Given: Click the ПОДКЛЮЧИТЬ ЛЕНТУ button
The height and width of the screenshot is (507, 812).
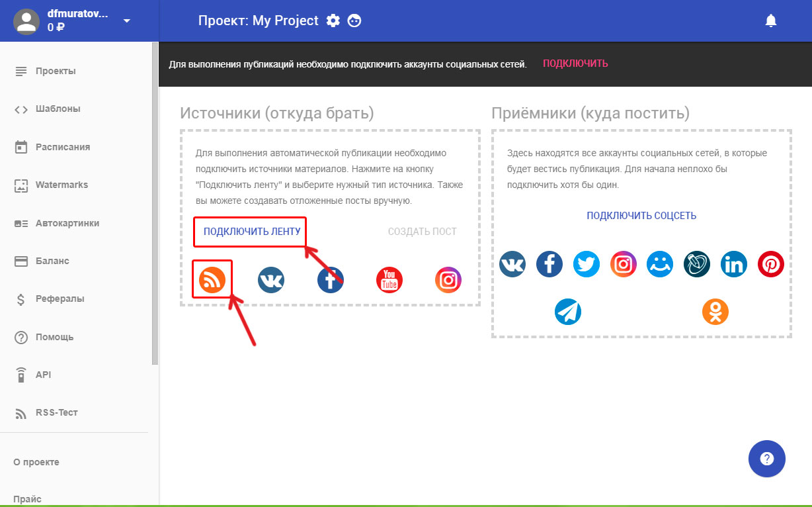Looking at the screenshot, I should pos(252,232).
